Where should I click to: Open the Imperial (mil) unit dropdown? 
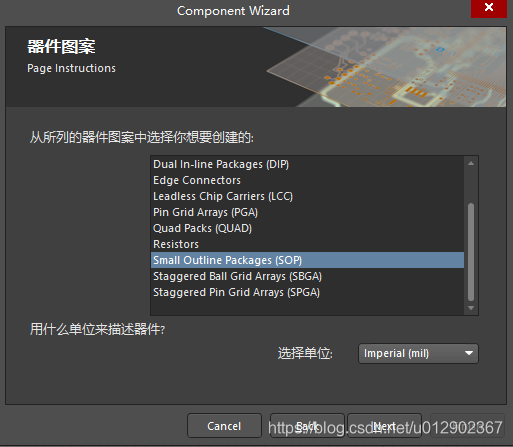pyautogui.click(x=418, y=353)
